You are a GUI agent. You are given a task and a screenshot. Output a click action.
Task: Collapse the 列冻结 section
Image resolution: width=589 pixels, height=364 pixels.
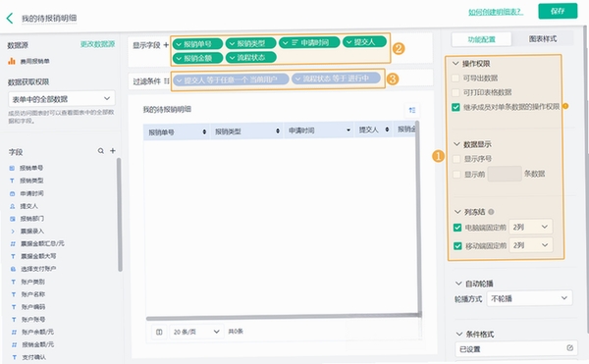[x=457, y=212]
